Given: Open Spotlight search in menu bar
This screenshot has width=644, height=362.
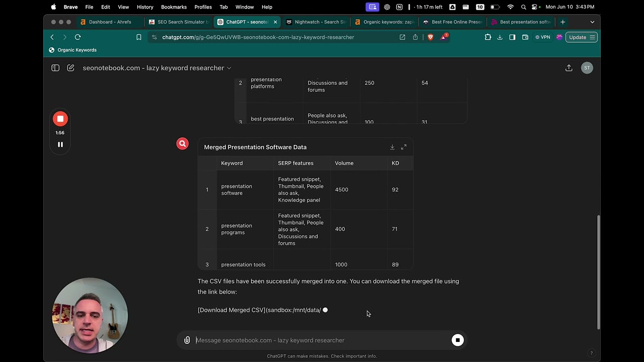Looking at the screenshot, I should point(523,7).
